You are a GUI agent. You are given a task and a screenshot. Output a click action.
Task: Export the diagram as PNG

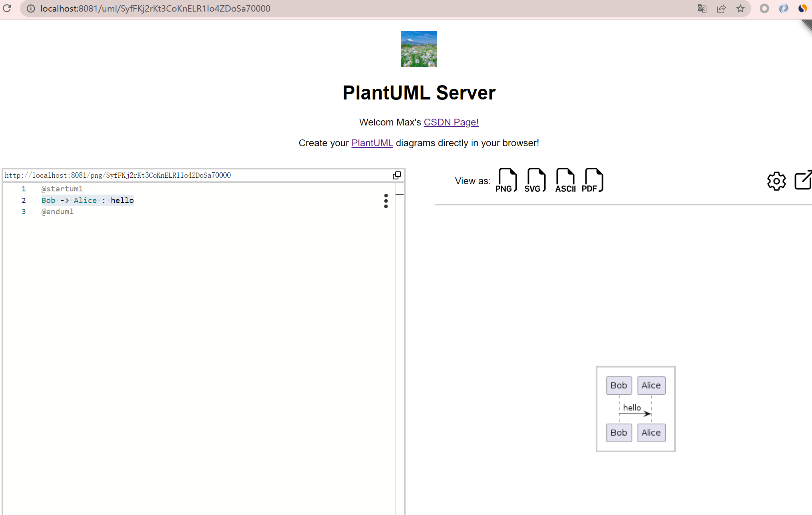[506, 180]
